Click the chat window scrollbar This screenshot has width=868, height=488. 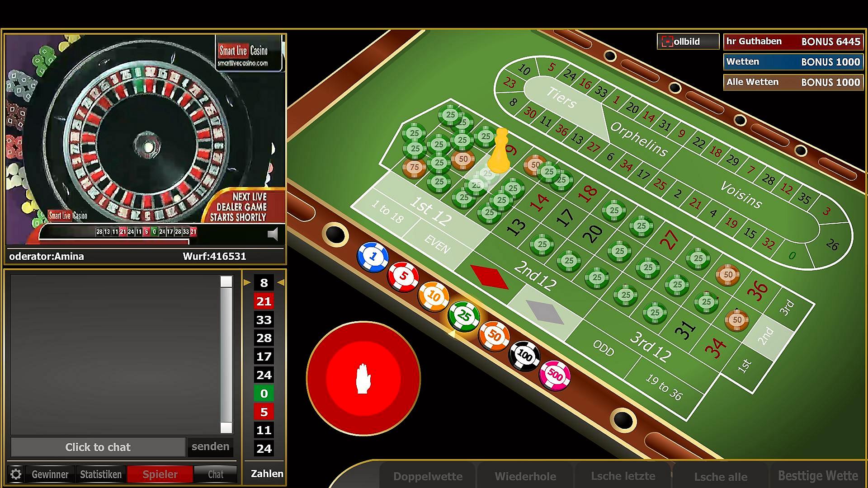click(x=226, y=355)
